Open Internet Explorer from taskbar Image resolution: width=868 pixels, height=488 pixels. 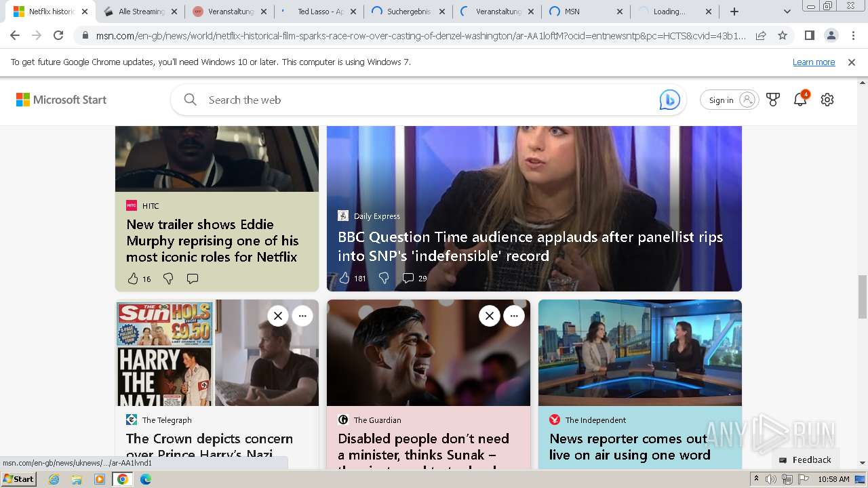point(54,479)
